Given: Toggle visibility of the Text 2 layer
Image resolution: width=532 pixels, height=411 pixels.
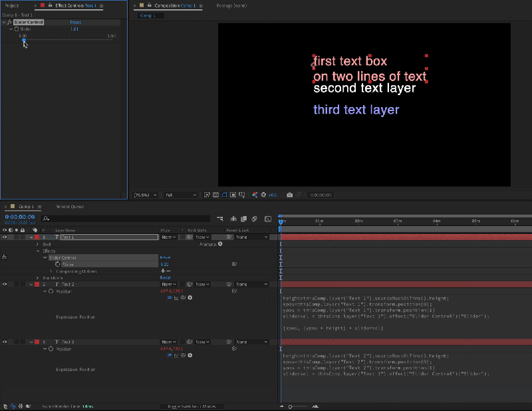Looking at the screenshot, I should 4,284.
